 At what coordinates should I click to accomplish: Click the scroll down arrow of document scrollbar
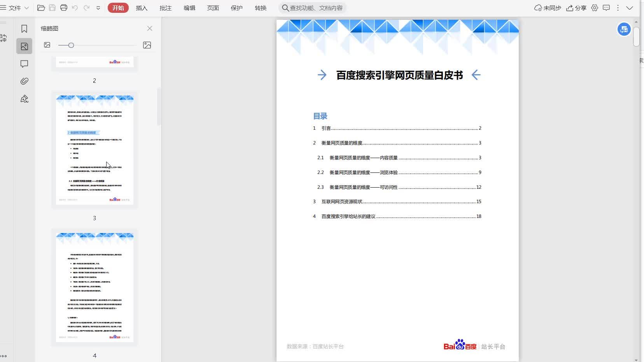(x=636, y=359)
